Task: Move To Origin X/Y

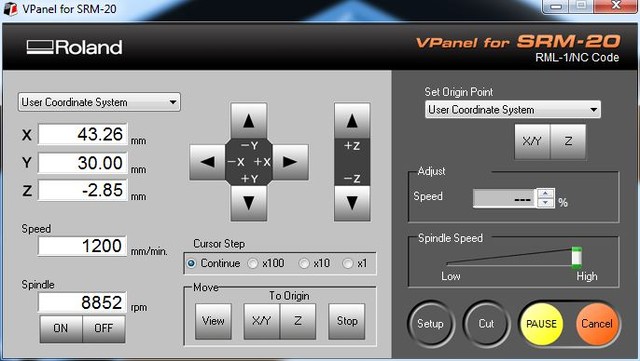Action: (x=261, y=321)
